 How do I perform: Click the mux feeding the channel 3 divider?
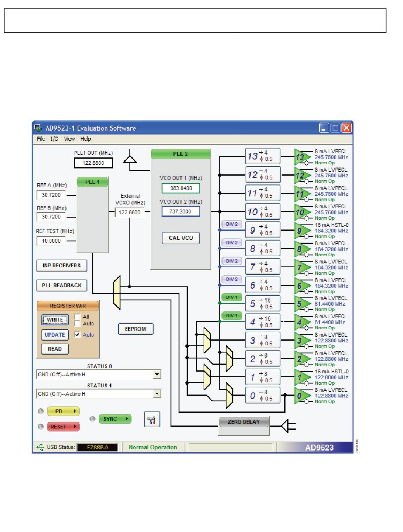point(207,340)
